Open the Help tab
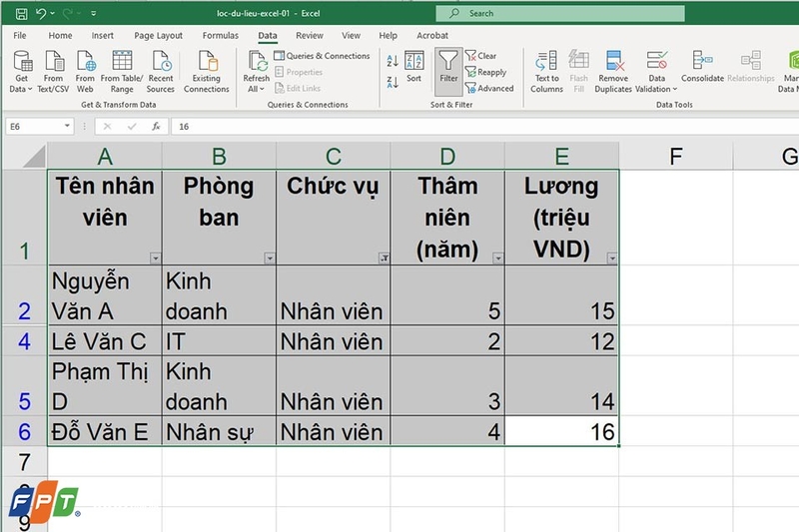799x532 pixels. 388,36
